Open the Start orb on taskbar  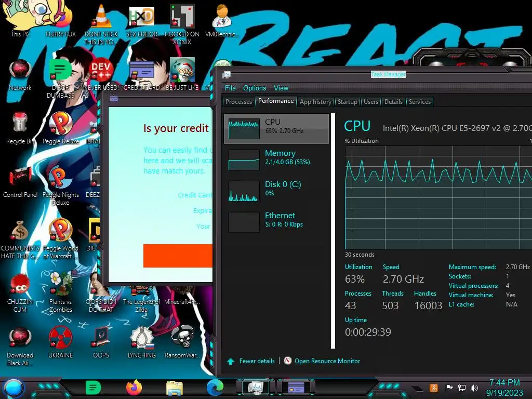pos(14,388)
